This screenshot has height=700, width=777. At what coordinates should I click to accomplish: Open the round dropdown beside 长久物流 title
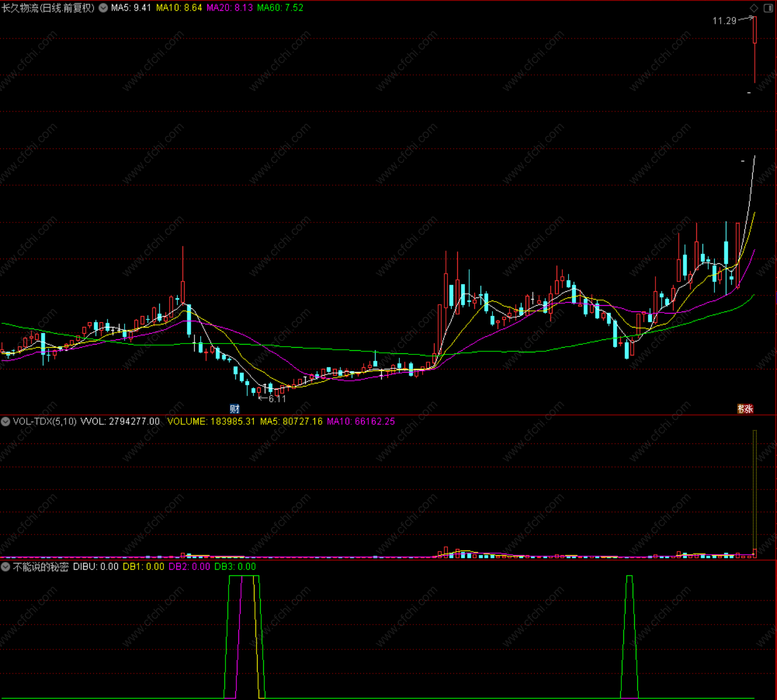103,8
